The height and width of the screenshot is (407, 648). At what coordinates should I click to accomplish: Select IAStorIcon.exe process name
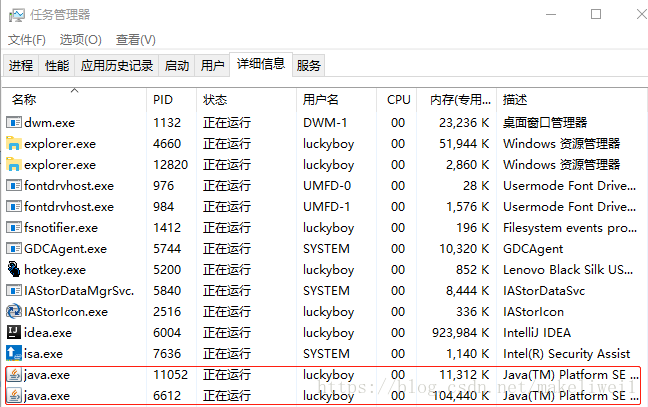[x=66, y=312]
